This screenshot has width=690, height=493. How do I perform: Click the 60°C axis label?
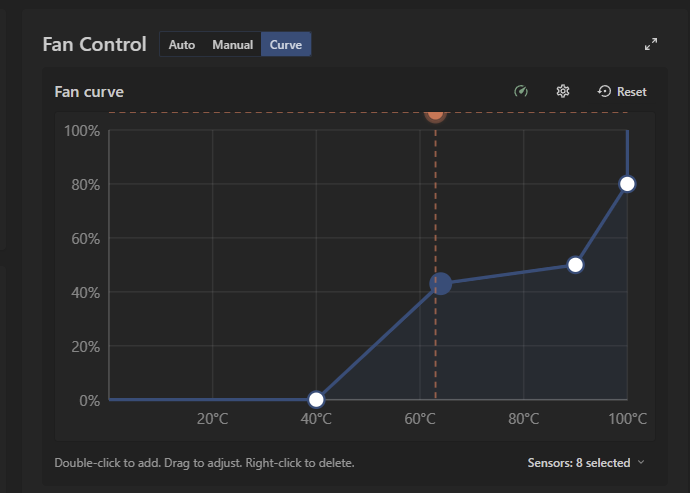420,418
